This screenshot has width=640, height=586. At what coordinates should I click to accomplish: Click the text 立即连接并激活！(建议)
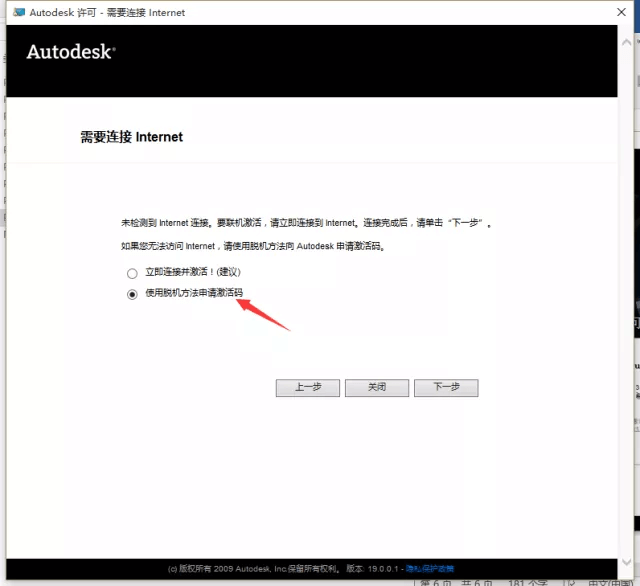[193, 272]
